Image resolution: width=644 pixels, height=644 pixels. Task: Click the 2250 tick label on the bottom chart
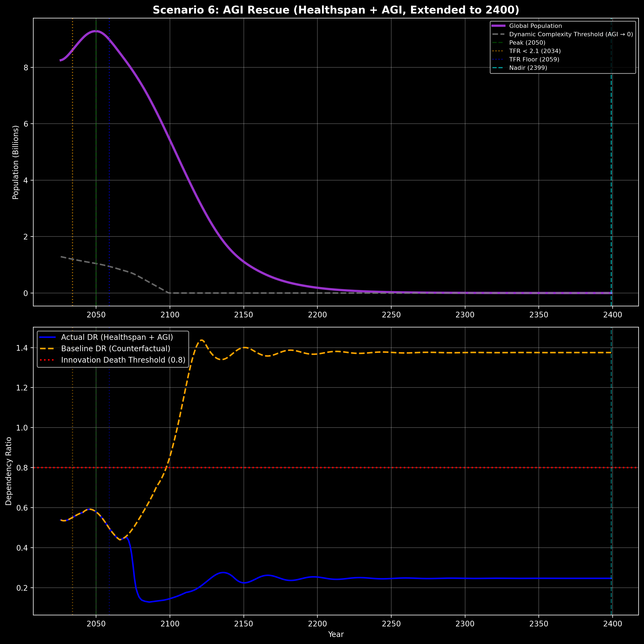[391, 624]
